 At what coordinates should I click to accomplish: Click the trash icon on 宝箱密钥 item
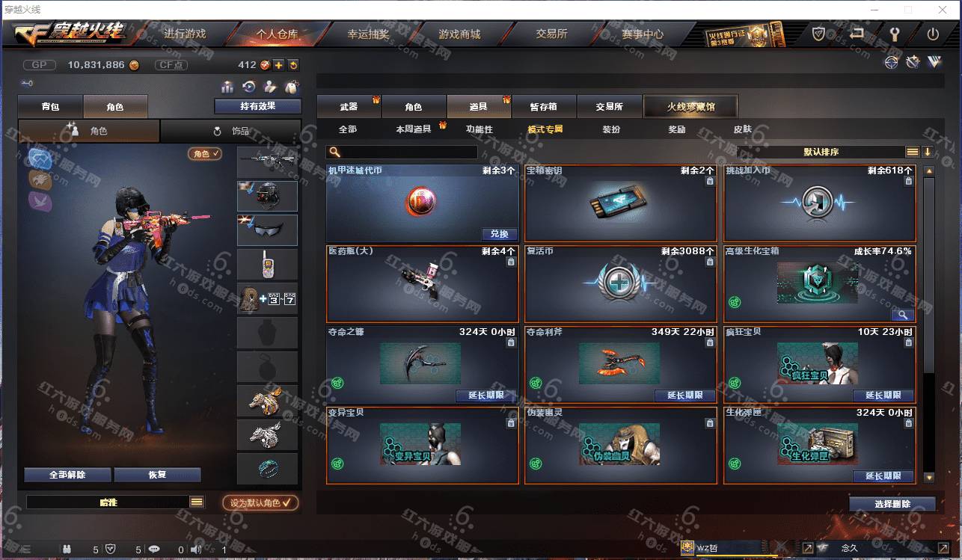point(710,181)
